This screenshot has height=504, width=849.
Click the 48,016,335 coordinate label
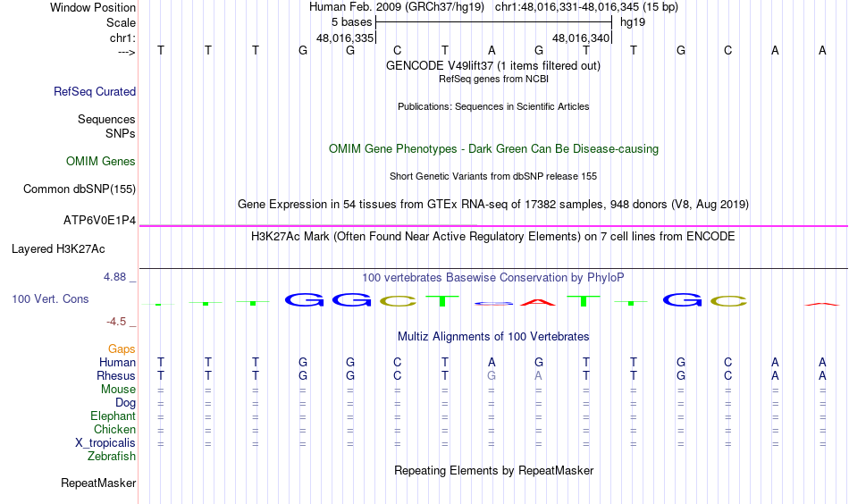pos(345,38)
